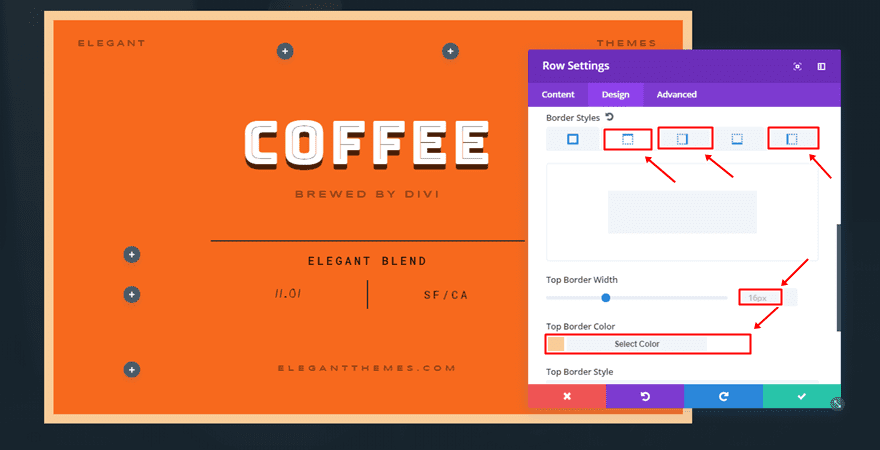Select the right border style icon

pos(683,139)
